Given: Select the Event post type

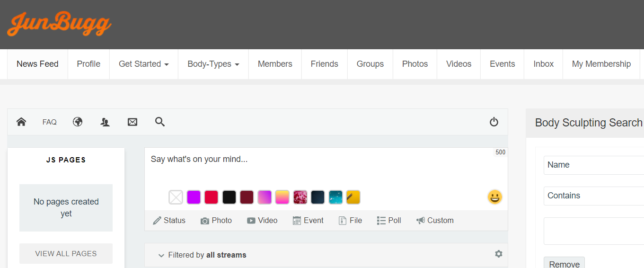Looking at the screenshot, I should (x=308, y=221).
